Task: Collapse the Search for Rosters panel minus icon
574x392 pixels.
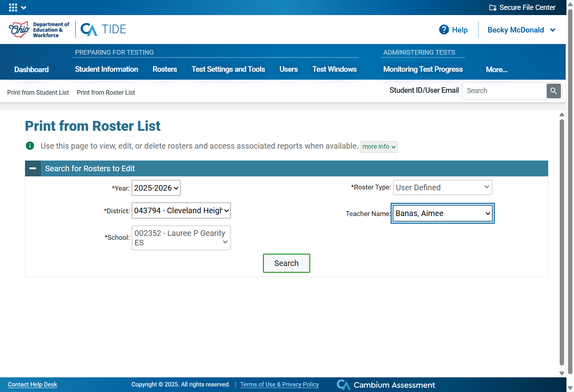Action: point(33,168)
